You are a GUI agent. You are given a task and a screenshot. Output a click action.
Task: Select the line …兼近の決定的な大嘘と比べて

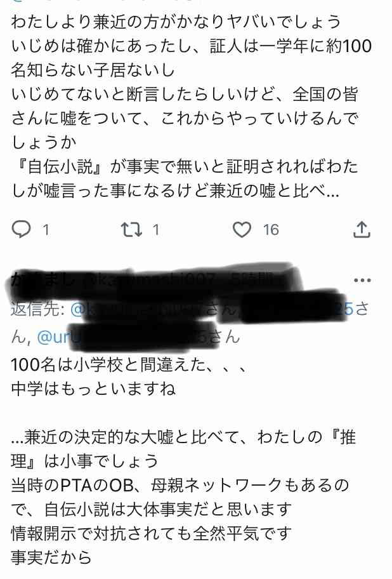[184, 437]
